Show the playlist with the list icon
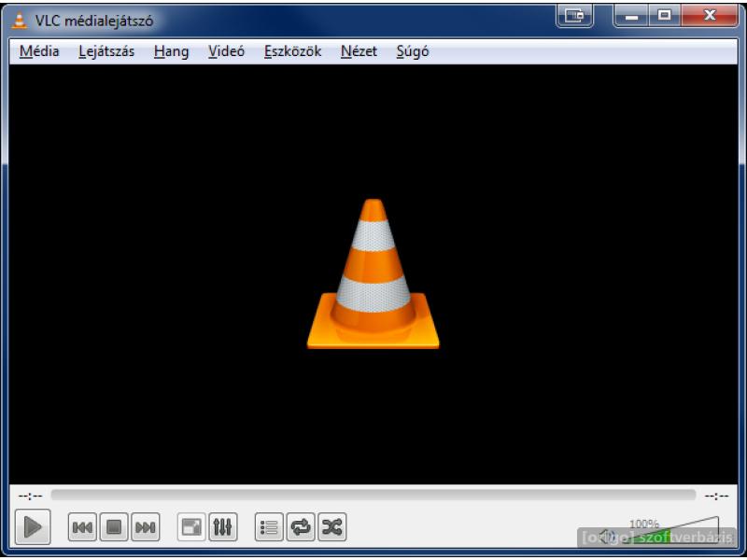Image resolution: width=747 pixels, height=560 pixels. point(269,527)
